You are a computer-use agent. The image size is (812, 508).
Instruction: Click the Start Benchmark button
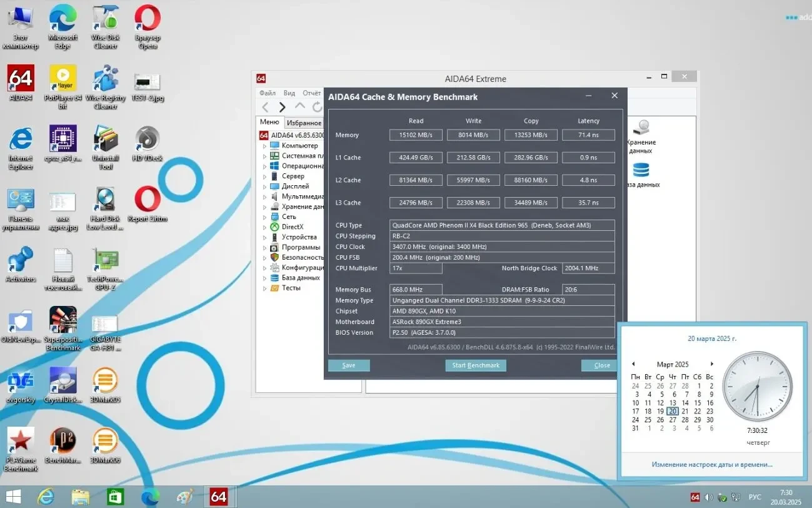click(x=475, y=365)
